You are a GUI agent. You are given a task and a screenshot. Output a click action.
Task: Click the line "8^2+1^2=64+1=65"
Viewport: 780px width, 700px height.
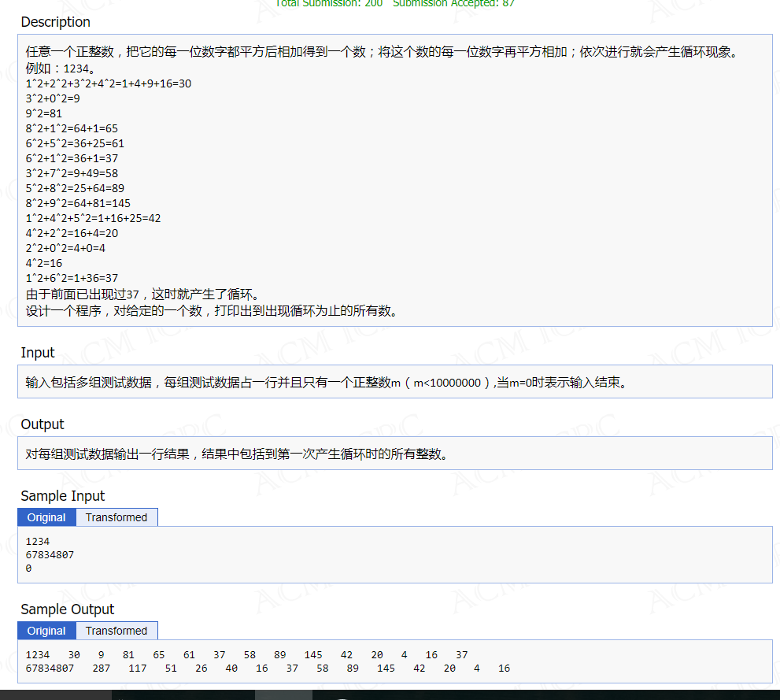pyautogui.click(x=72, y=128)
